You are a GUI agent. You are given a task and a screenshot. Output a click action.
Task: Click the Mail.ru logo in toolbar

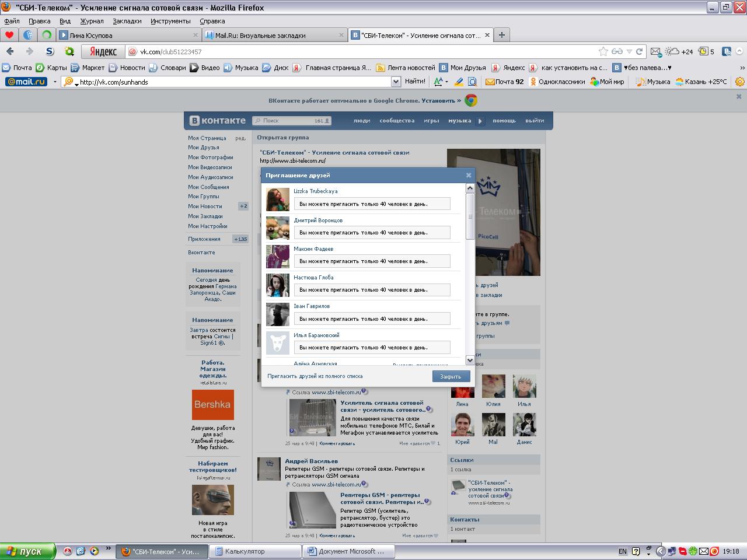coord(26,82)
